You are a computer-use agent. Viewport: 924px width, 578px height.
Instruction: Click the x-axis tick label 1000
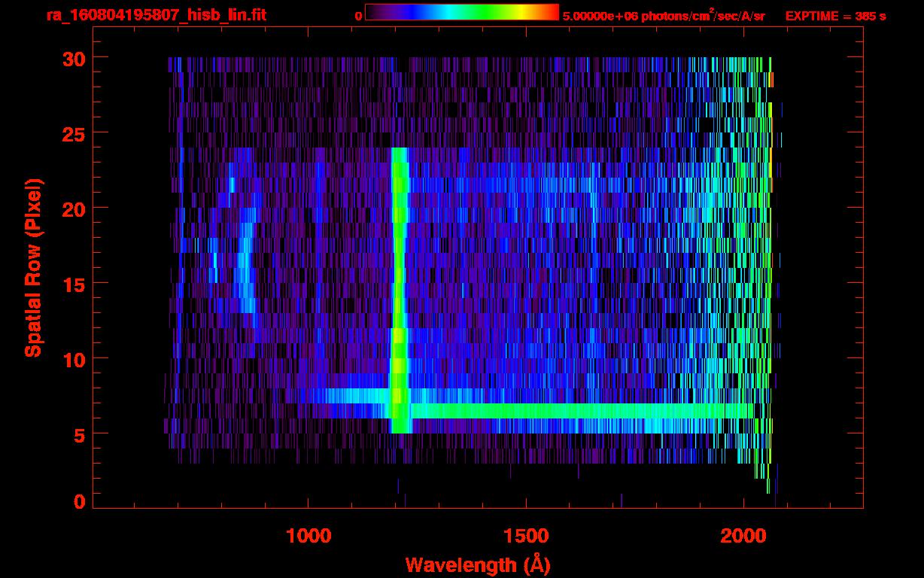(x=309, y=535)
